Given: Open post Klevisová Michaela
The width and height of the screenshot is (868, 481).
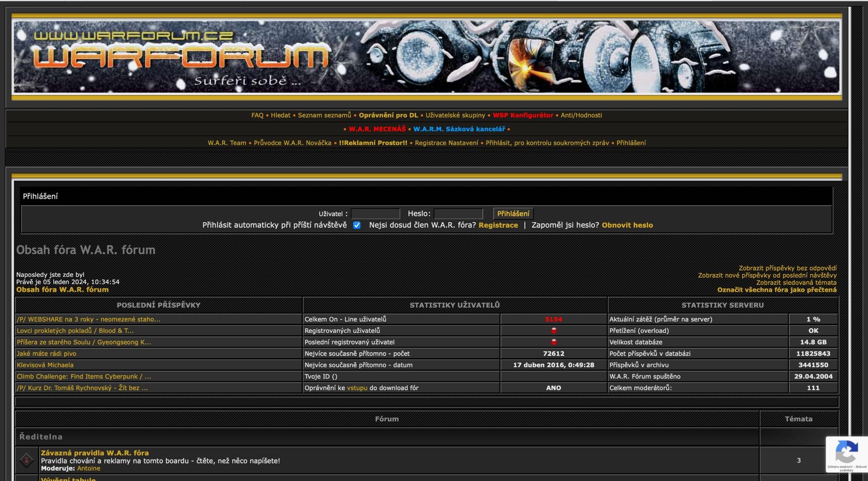Looking at the screenshot, I should pyautogui.click(x=45, y=365).
